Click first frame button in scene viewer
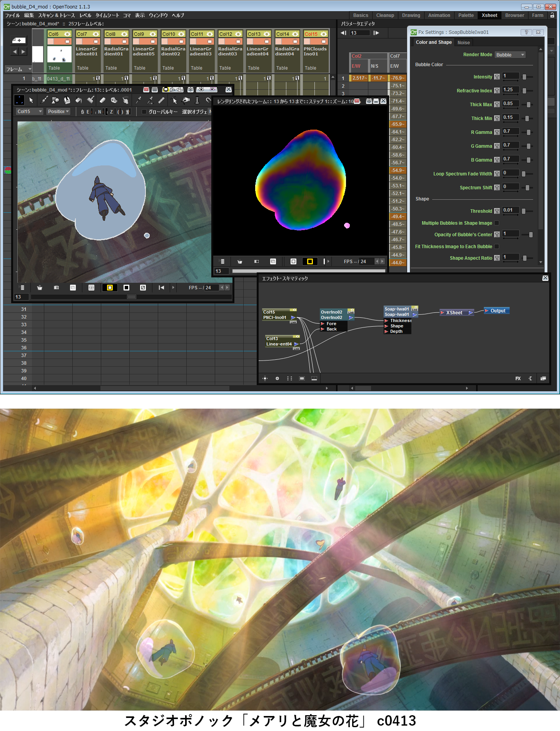Screen dimensions: 560x731 [x=161, y=288]
